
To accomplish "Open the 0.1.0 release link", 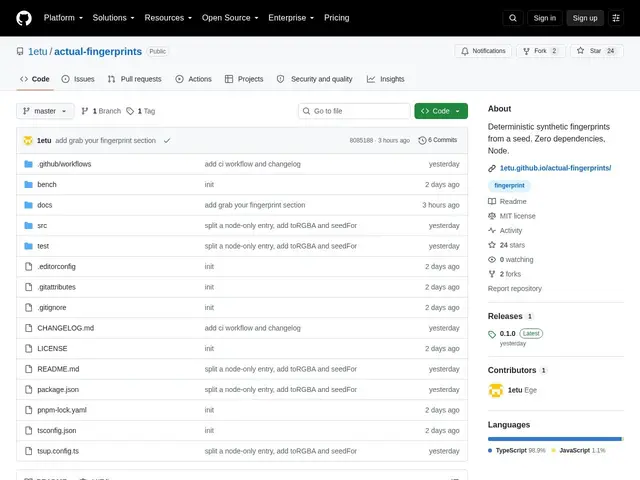I will click(507, 334).
